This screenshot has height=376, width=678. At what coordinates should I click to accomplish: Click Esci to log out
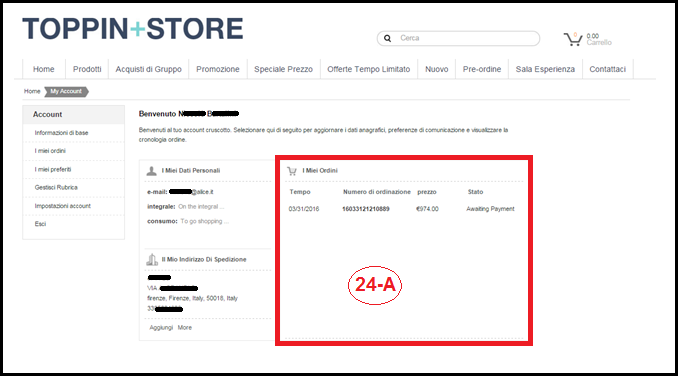(x=40, y=224)
